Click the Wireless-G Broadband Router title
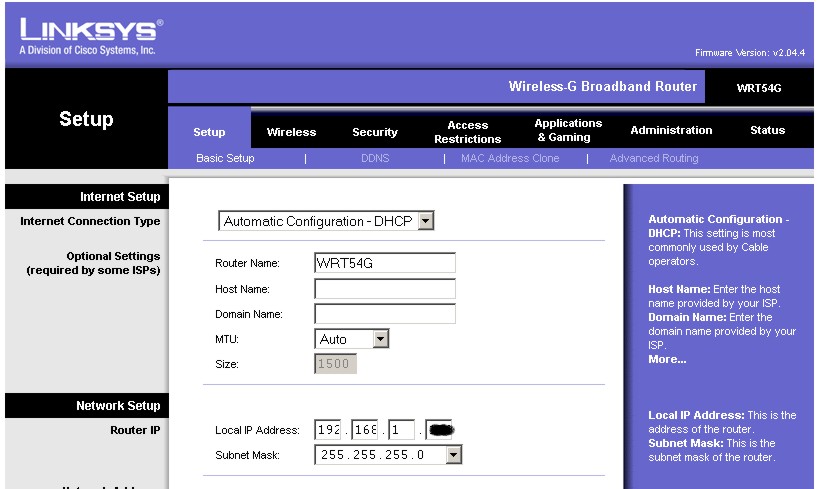Screen dimensions: 825x489 pyautogui.click(x=602, y=86)
